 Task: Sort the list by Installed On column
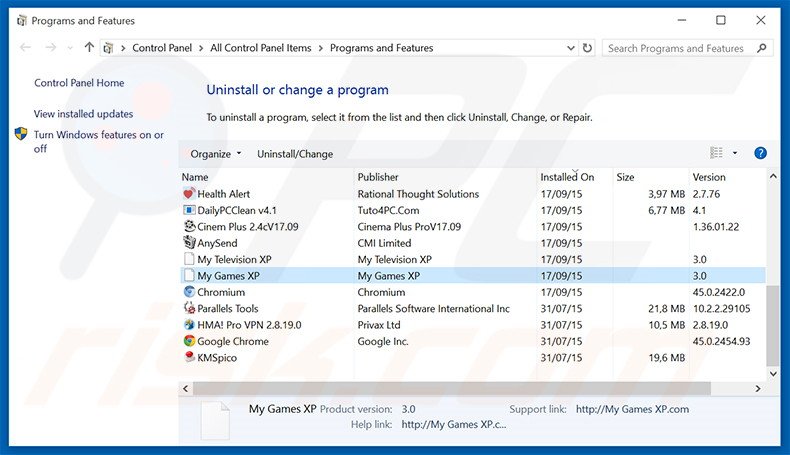(x=567, y=177)
